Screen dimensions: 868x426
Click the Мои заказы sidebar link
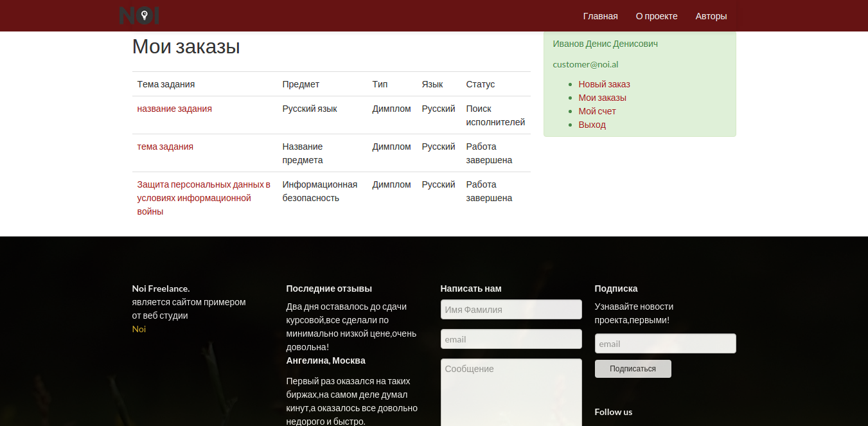pyautogui.click(x=602, y=98)
